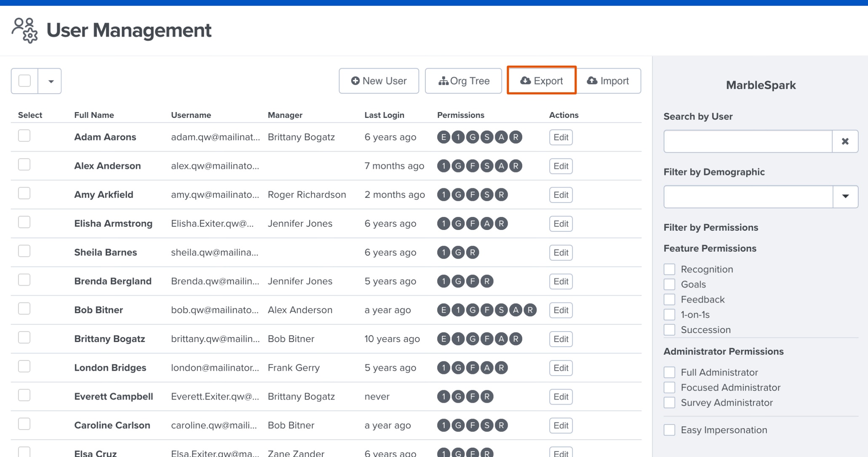Click the Import cloud icon
Viewport: 868px width, 457px height.
tap(593, 80)
